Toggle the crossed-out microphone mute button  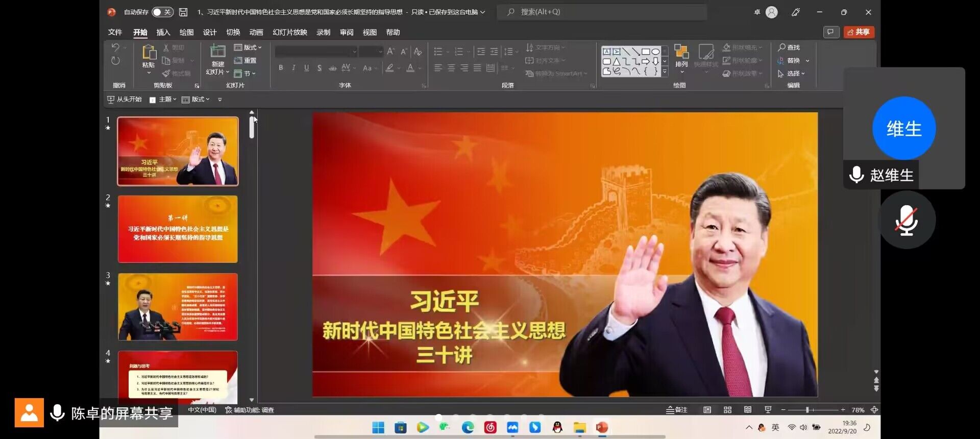(906, 221)
